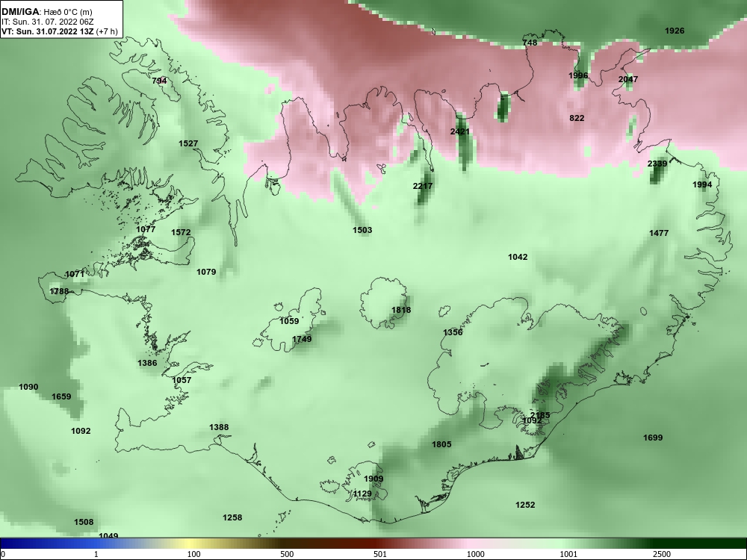This screenshot has width=747, height=560.
Task: Click the 'DMI/IGA: Hæð 0°C (m)' title text
Action: click(46, 12)
